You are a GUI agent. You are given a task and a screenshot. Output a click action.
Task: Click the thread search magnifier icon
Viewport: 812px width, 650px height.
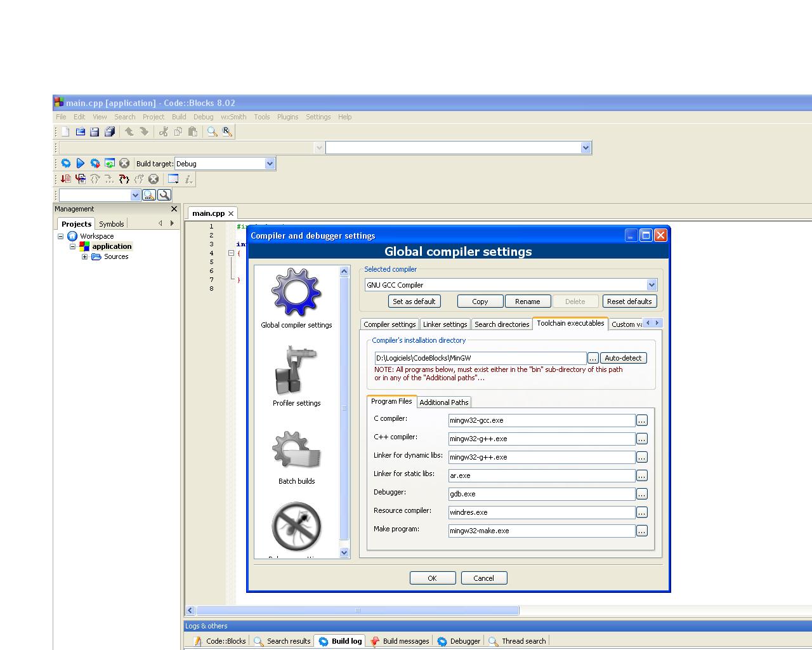(149, 195)
